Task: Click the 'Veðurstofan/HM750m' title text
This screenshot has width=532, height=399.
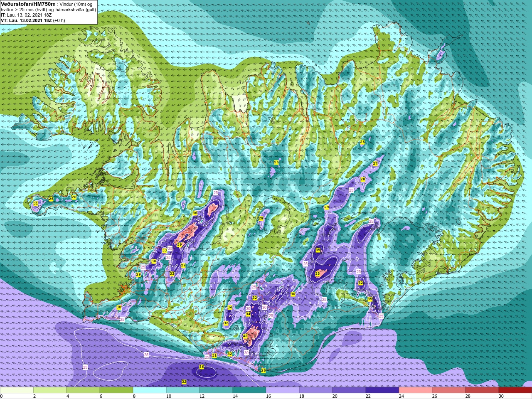Action: click(x=29, y=4)
